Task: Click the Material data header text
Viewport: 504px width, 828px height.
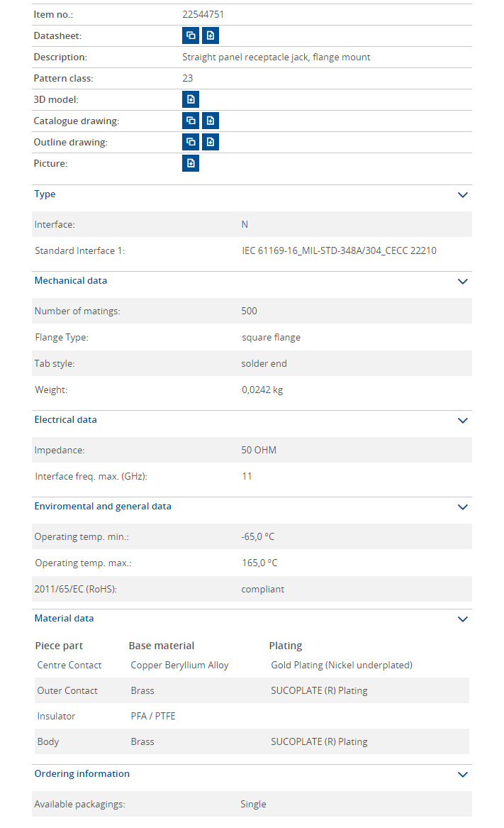Action: click(64, 619)
